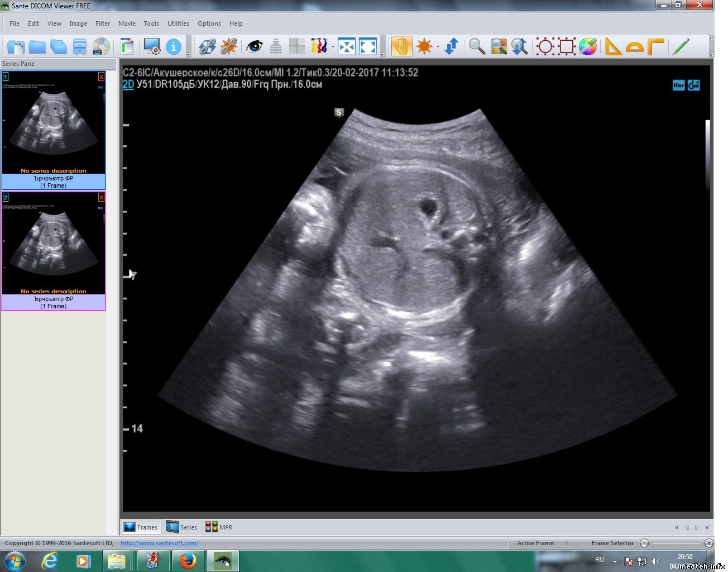Pick the rectangular ROI selection tool
Screen dimensions: 728x572
(567, 46)
